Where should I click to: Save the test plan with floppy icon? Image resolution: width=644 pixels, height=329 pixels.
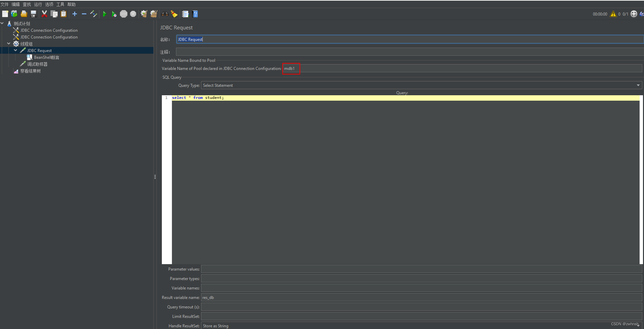tap(33, 14)
